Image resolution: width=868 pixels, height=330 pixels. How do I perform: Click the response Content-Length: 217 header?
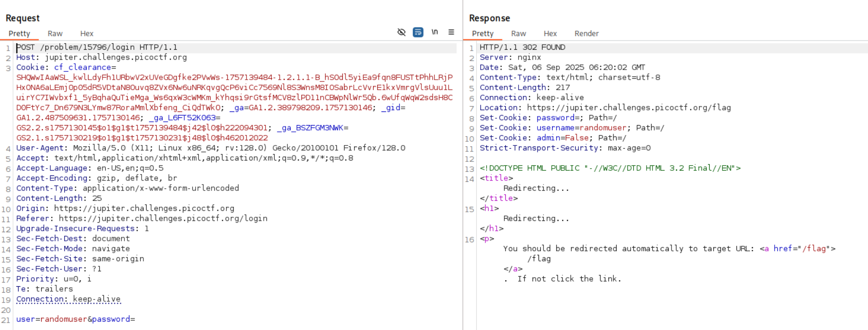pyautogui.click(x=525, y=87)
